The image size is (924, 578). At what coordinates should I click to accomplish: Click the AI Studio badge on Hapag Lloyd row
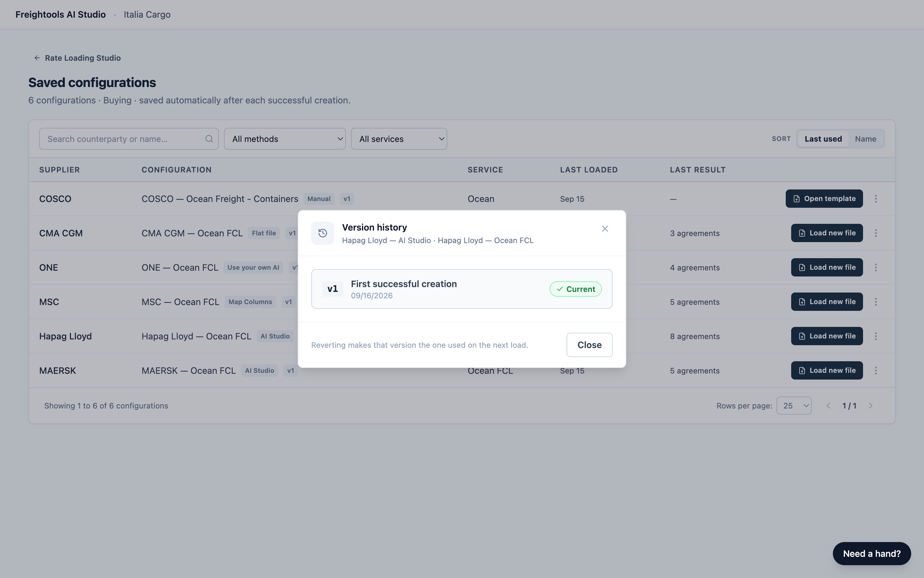pos(275,337)
